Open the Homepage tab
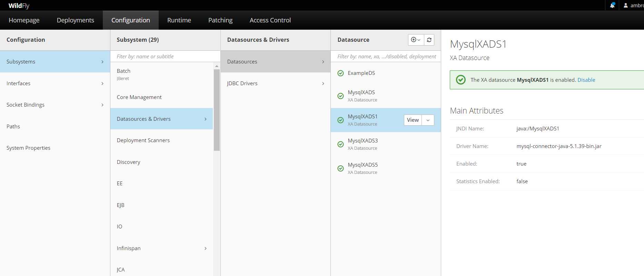The height and width of the screenshot is (276, 644). coord(24,20)
